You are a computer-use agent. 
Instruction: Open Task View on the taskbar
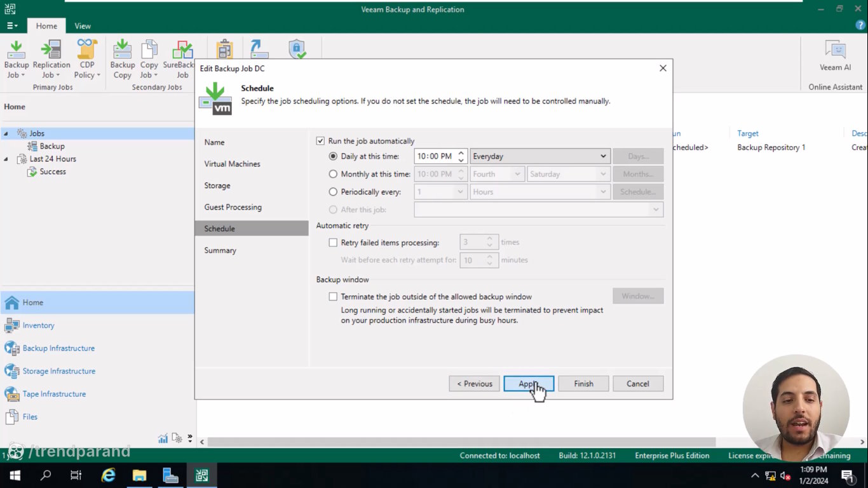76,475
